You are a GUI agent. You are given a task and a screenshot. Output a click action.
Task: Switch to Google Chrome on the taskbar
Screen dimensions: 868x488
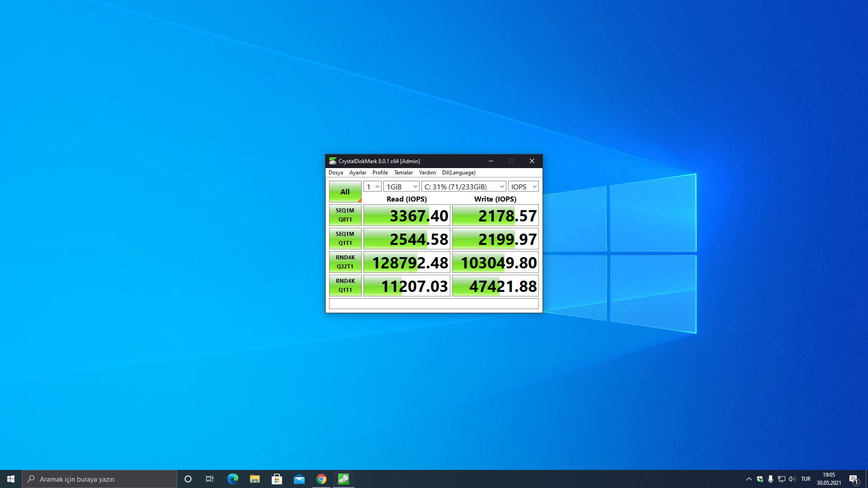tap(321, 479)
